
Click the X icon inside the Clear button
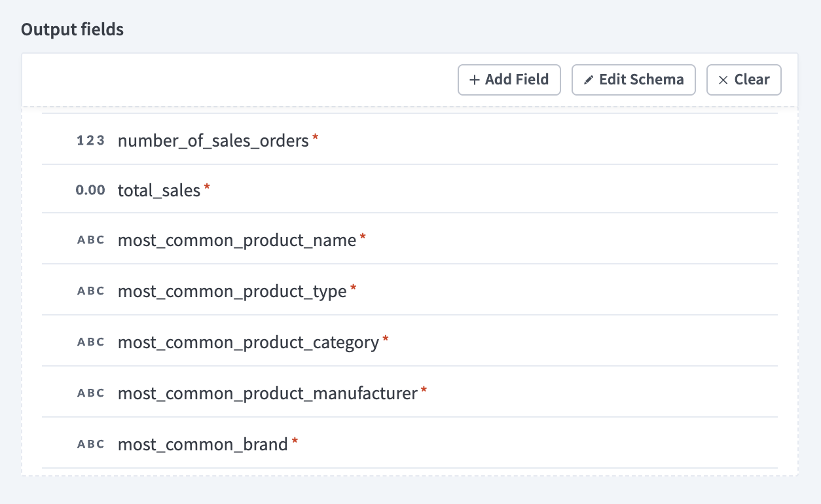tap(723, 79)
